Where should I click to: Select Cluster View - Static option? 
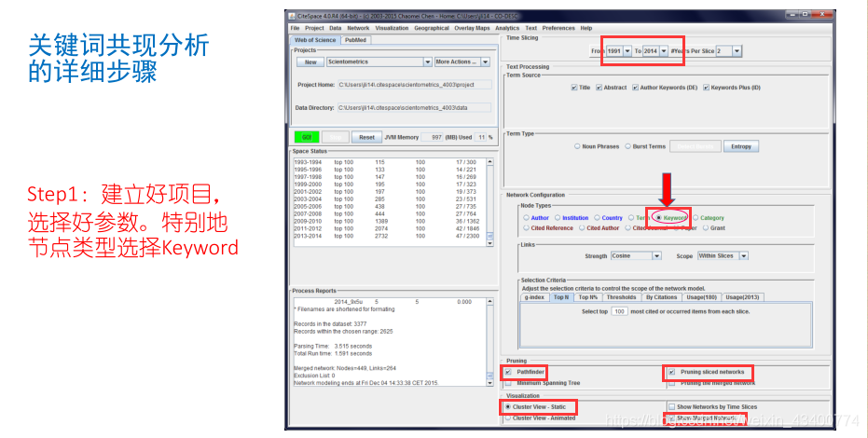(508, 407)
